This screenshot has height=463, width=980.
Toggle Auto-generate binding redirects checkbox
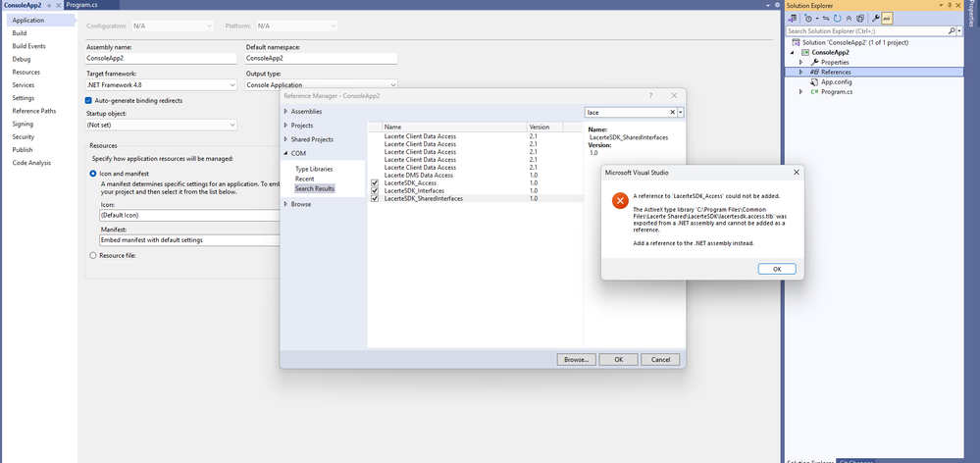(x=88, y=101)
